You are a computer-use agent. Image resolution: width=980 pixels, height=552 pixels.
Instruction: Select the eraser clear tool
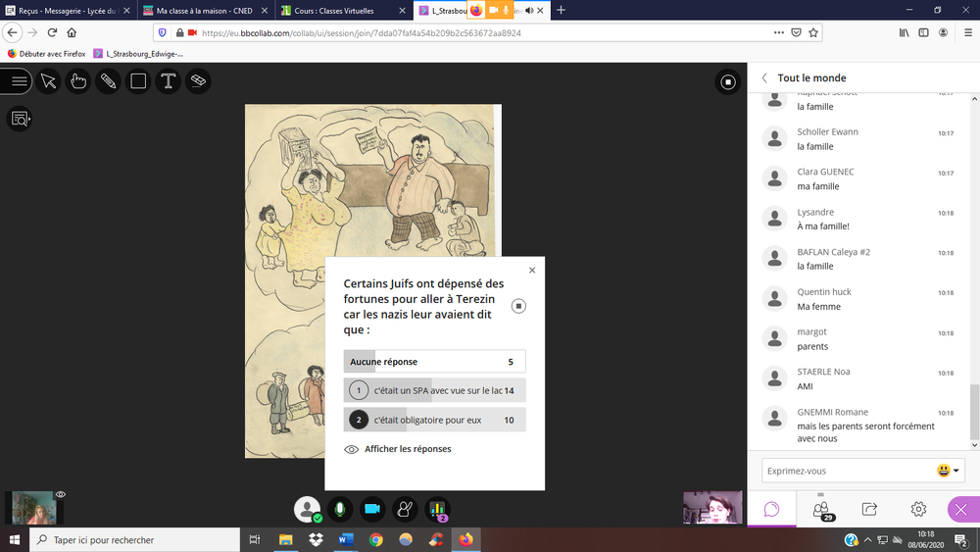click(x=198, y=81)
